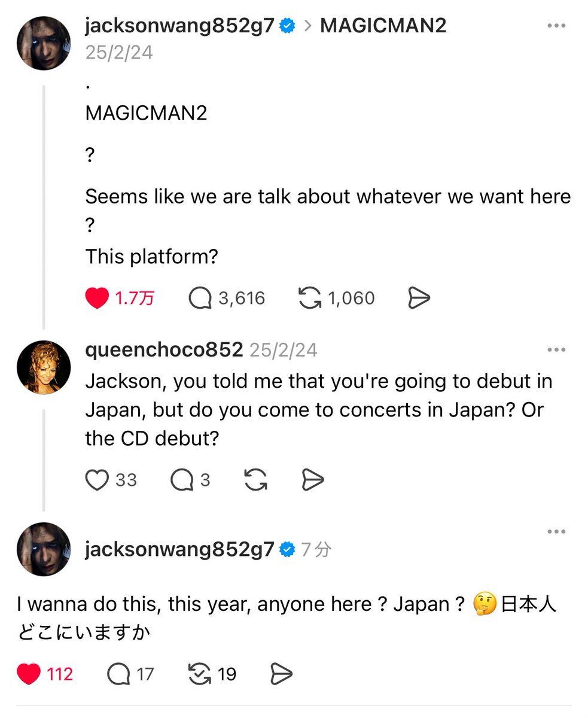The height and width of the screenshot is (718, 588).
Task: Open the 3 replies under queenchoco852's comment
Action: point(182,480)
